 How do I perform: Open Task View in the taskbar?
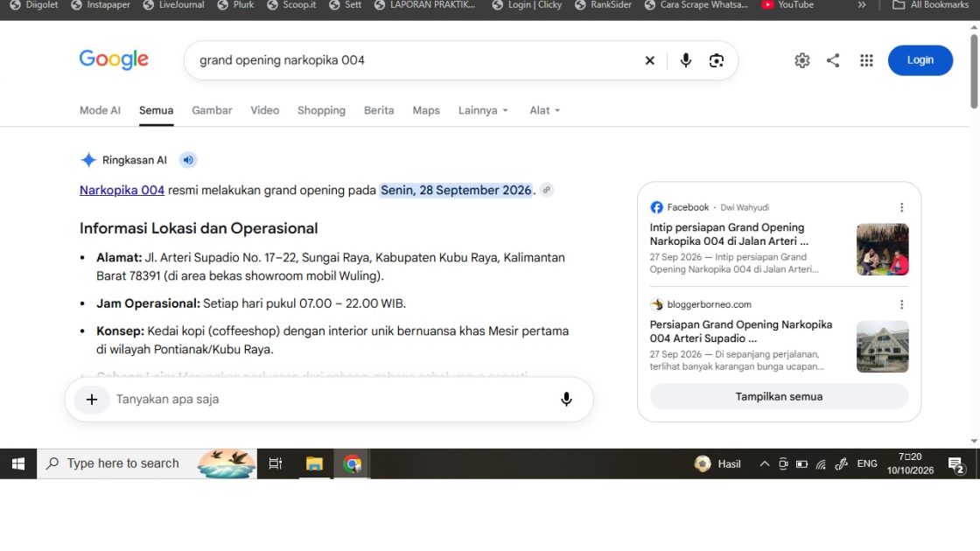coord(275,464)
